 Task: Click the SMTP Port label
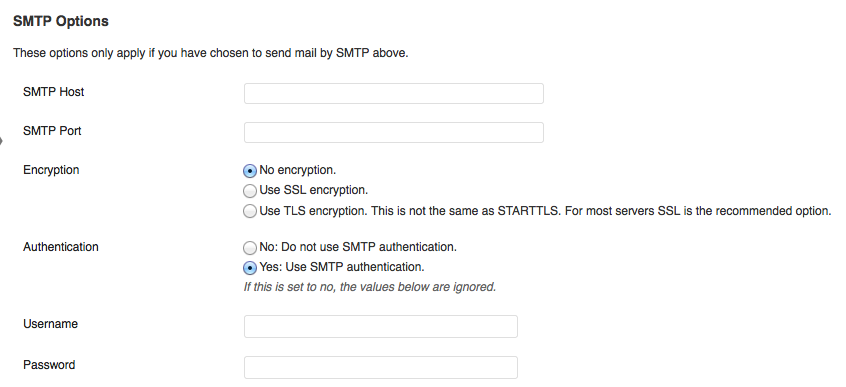pyautogui.click(x=52, y=131)
